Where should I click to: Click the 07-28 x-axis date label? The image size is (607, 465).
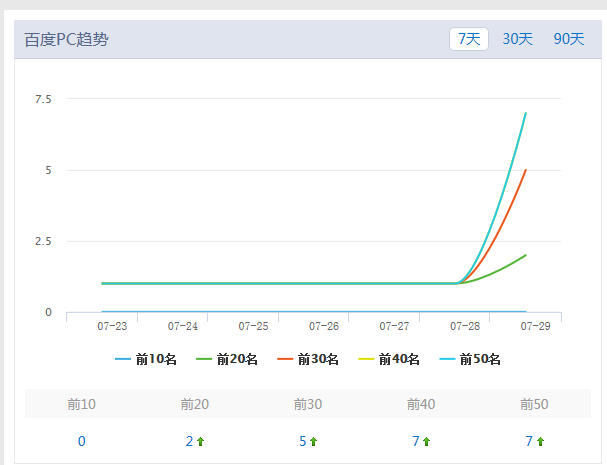465,326
